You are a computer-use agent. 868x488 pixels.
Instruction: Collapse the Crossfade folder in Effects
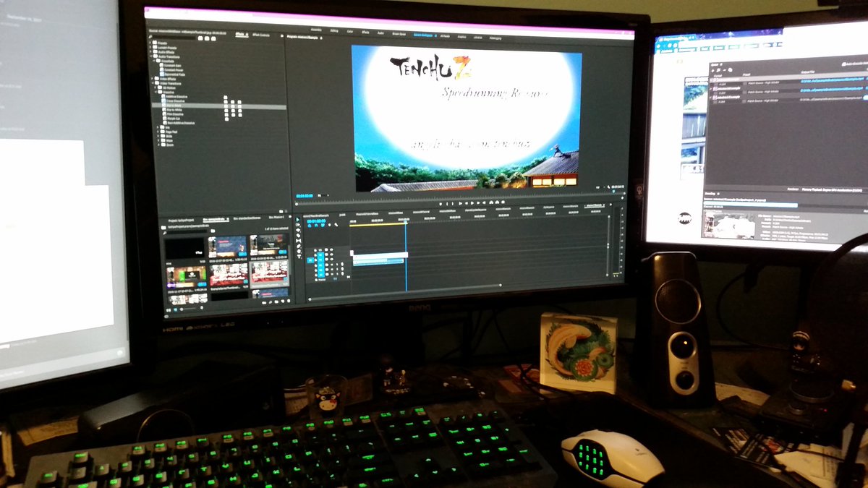[154, 61]
